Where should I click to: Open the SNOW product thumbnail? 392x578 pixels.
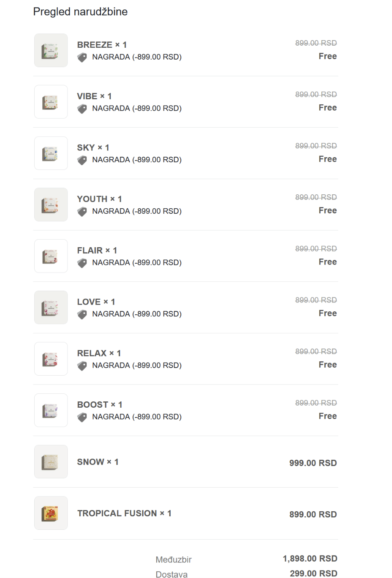click(x=51, y=462)
